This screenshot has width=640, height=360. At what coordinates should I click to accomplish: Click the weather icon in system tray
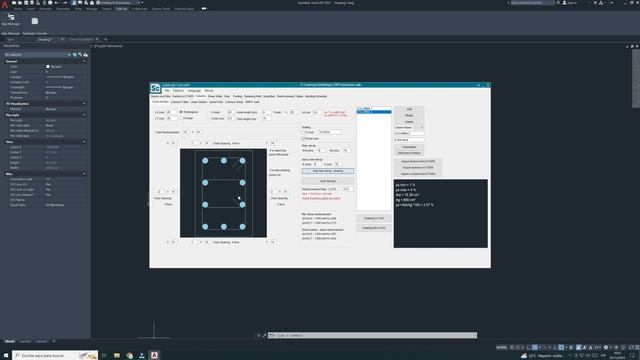(x=524, y=356)
